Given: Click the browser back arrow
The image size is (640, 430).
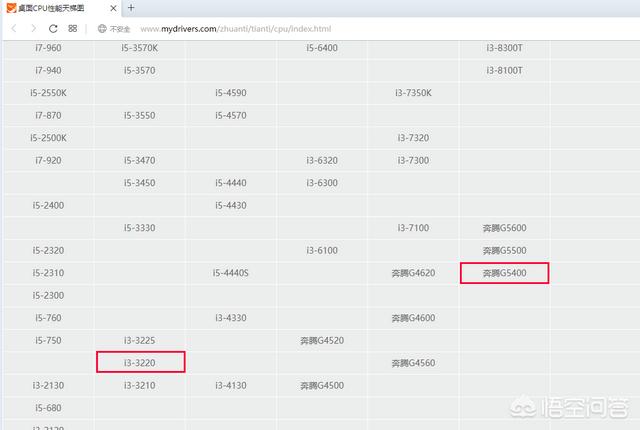Looking at the screenshot, I should pyautogui.click(x=14, y=29).
